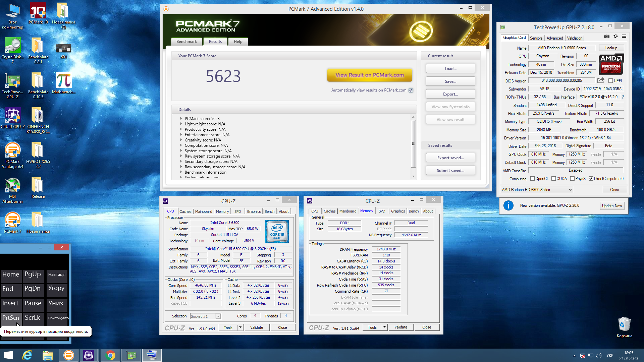Switch to the Benchmark tab in PCMark 7
The image size is (644, 362).
(x=186, y=42)
